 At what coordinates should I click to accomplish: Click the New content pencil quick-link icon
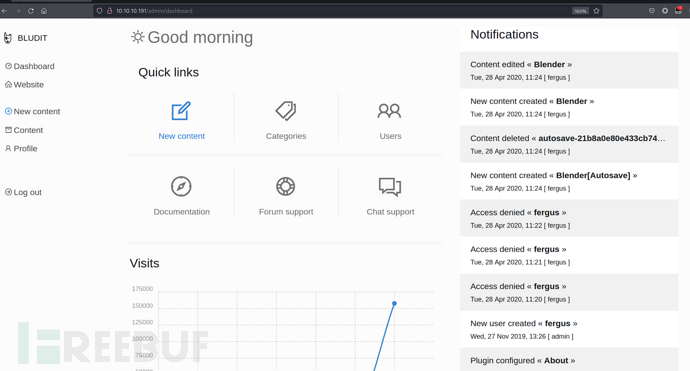click(181, 111)
